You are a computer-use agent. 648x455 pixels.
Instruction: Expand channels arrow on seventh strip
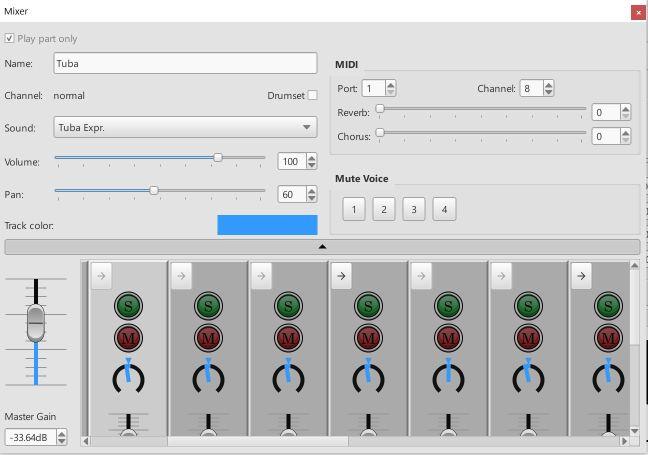click(581, 276)
